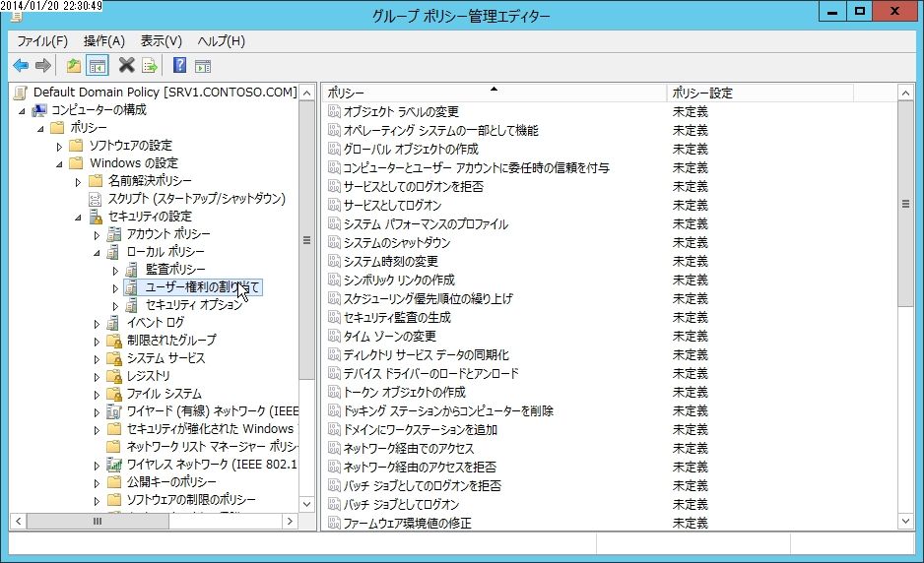Open the ファイル(F) menu
The width and height of the screenshot is (924, 563).
point(42,40)
